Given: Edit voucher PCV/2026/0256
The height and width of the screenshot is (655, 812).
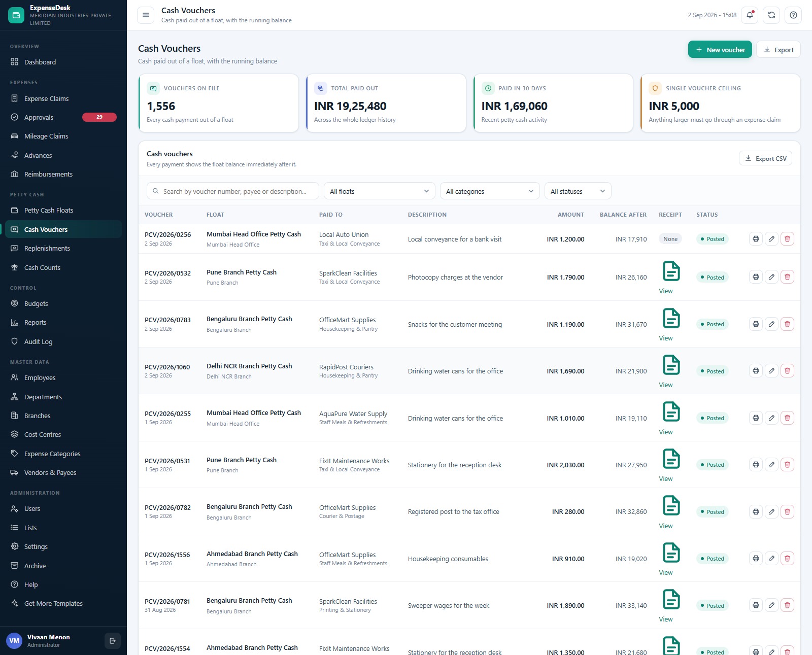Looking at the screenshot, I should pyautogui.click(x=771, y=239).
